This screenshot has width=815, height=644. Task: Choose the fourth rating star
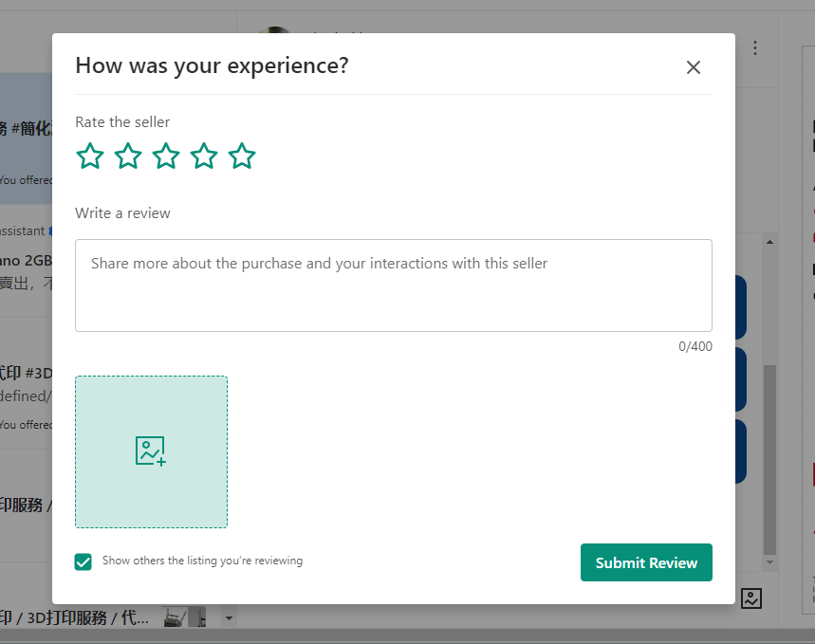204,156
